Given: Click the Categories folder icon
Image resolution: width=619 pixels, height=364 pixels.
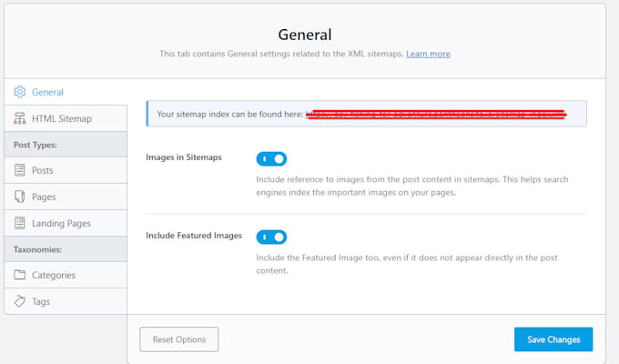Looking at the screenshot, I should tap(19, 275).
